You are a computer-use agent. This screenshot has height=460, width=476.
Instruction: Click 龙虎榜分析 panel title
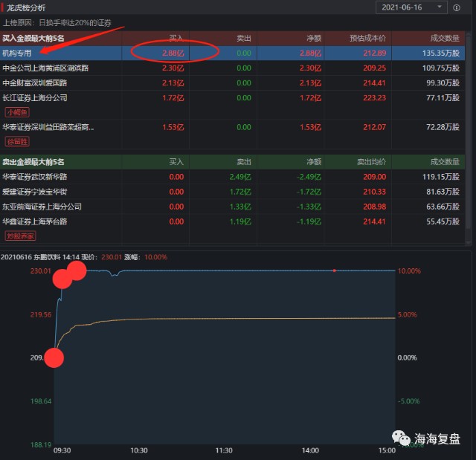26,8
